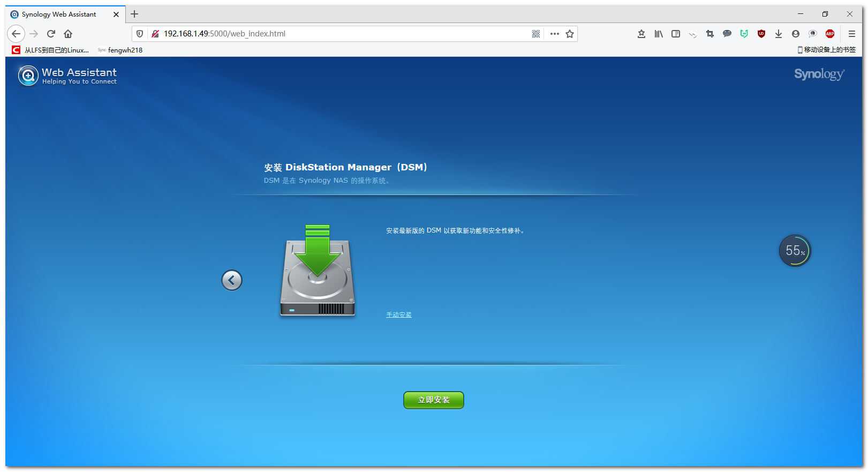Minimize the Firefox window
Screen dimensions: 868x472
[x=801, y=14]
